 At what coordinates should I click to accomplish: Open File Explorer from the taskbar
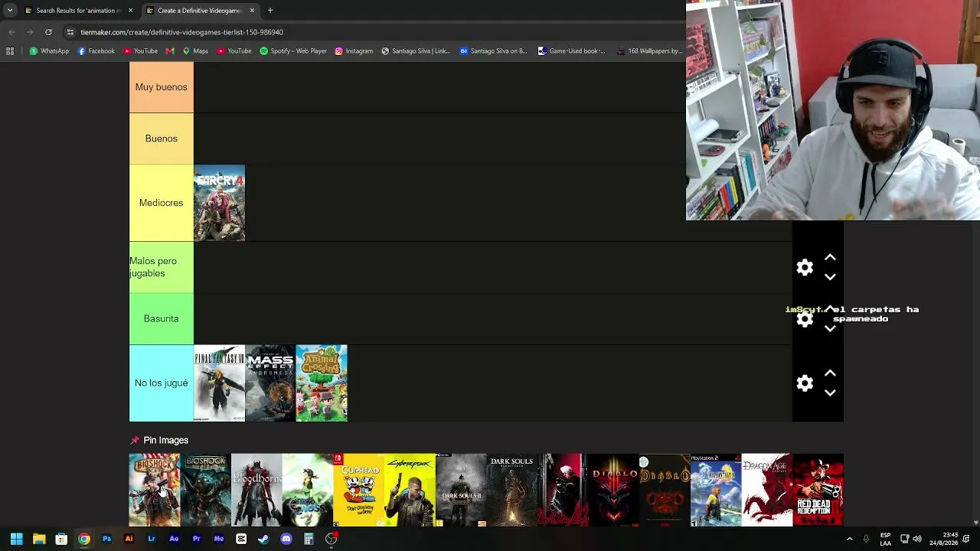(x=39, y=539)
